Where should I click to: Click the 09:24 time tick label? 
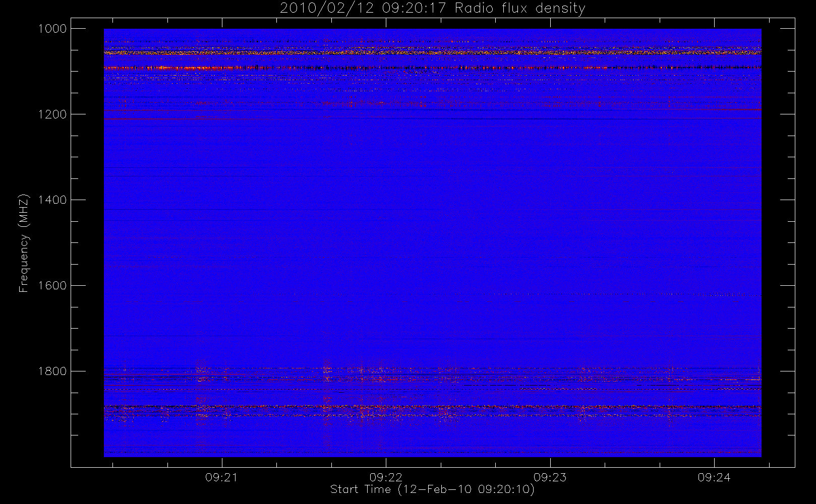pos(714,477)
